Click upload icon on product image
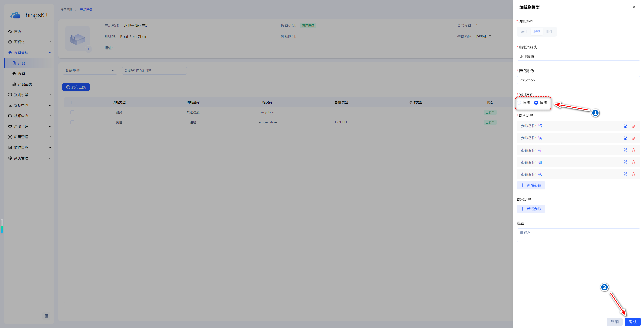The image size is (644, 328). 89,49
